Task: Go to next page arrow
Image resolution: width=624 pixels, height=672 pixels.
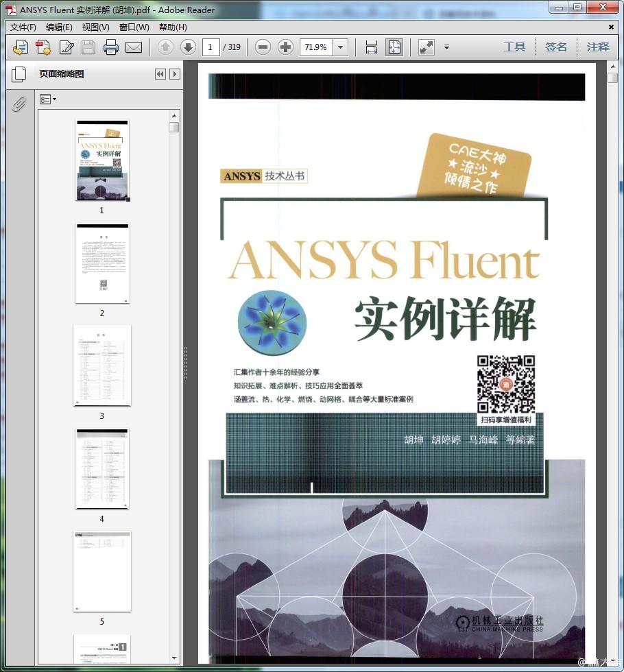Action: 188,47
